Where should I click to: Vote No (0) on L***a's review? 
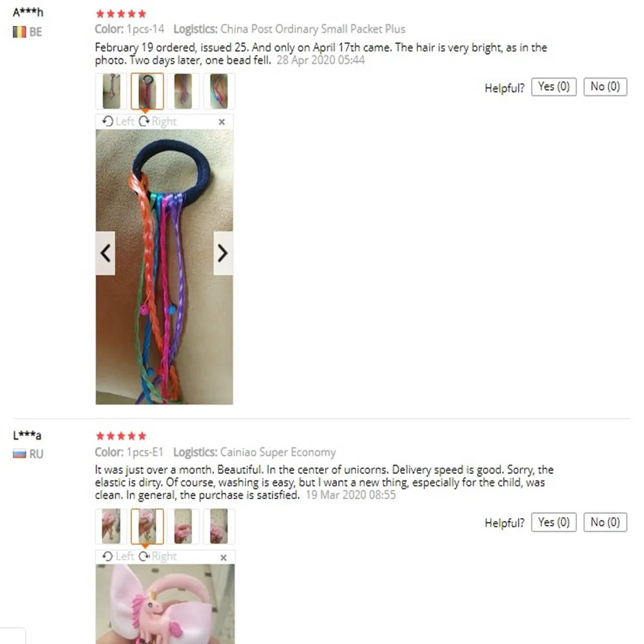click(605, 522)
